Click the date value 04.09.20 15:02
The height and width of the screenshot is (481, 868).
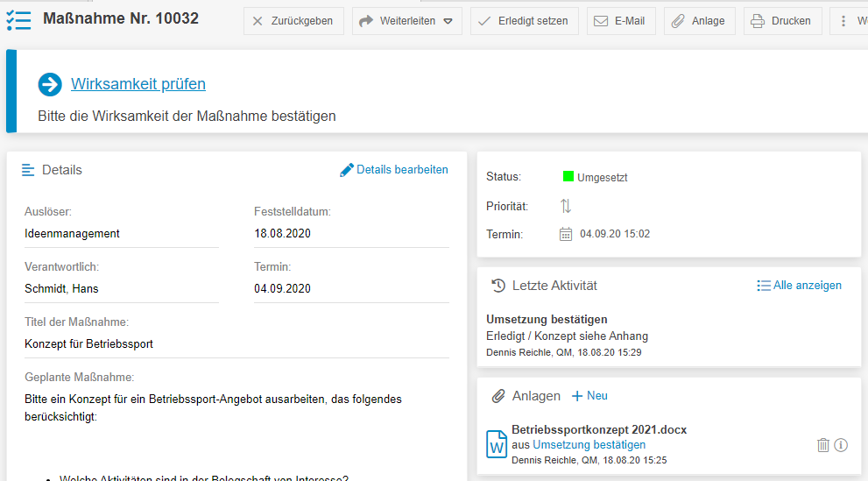point(615,234)
